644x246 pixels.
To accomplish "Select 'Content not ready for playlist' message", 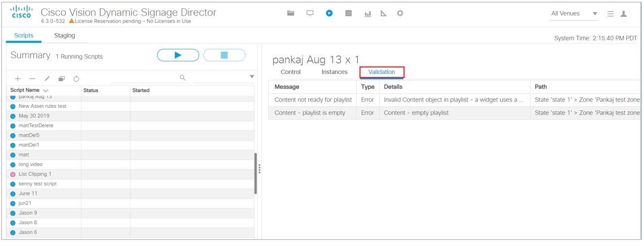I will tap(313, 100).
